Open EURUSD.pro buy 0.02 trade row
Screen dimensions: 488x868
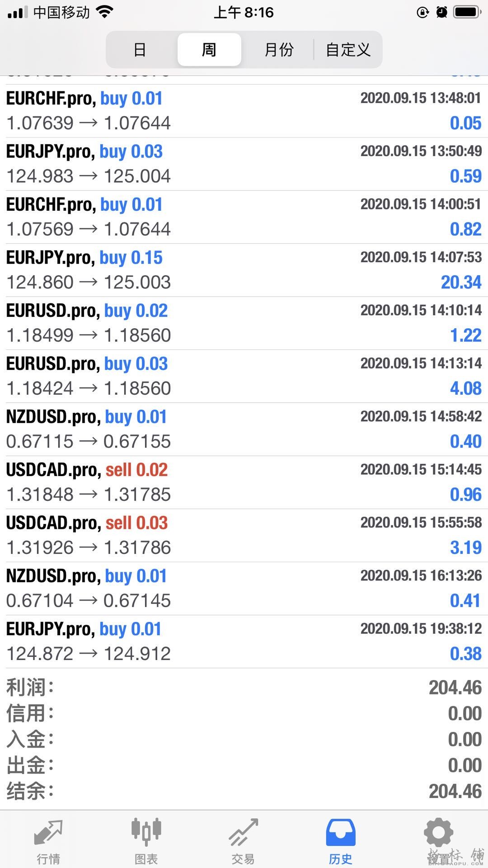pos(244,323)
